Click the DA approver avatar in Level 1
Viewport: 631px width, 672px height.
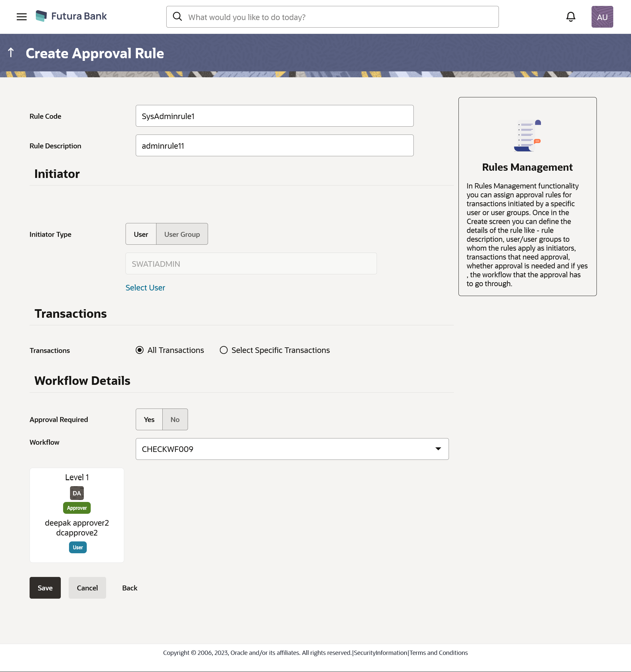click(x=77, y=493)
